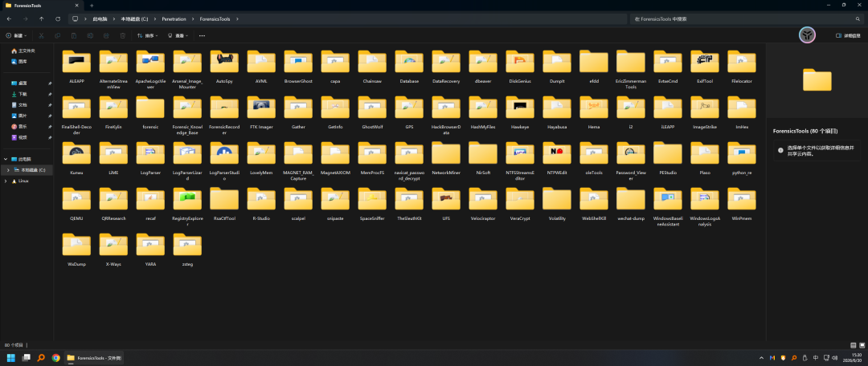The height and width of the screenshot is (366, 868).
Task: Open the 查看 (View) dropdown
Action: pyautogui.click(x=178, y=35)
